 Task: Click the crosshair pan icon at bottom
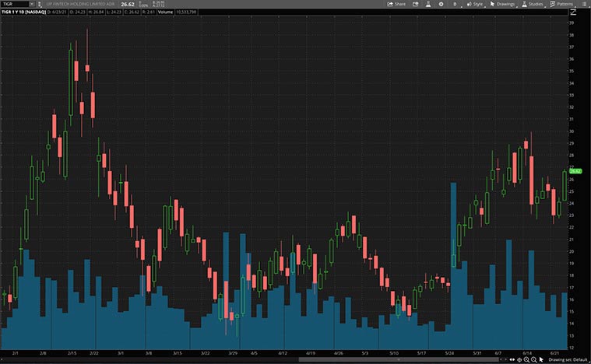click(519, 360)
